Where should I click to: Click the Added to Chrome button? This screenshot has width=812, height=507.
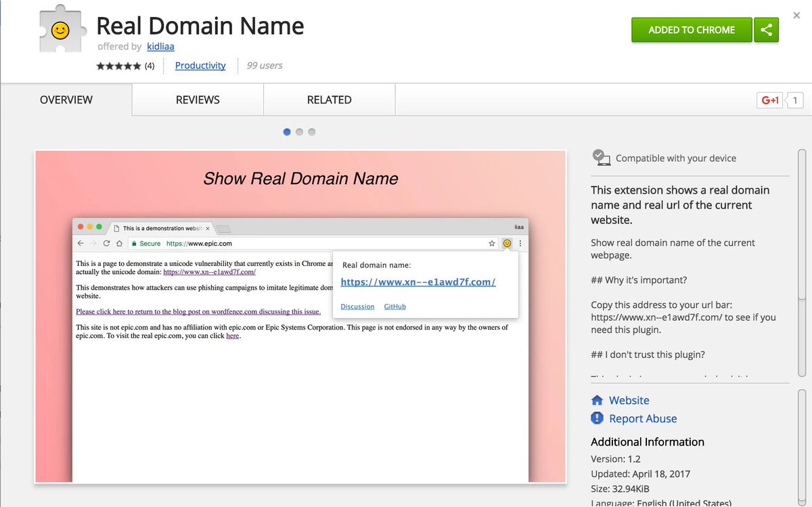point(692,30)
